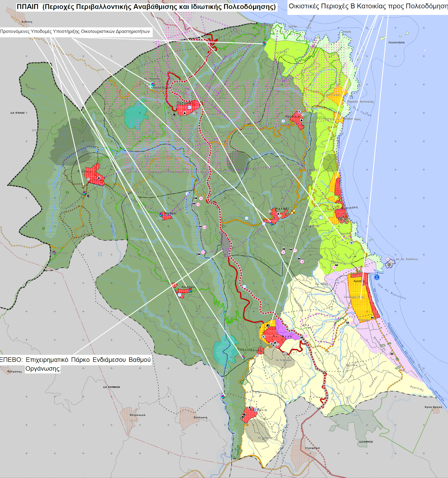Click the Σκεπαστή village label
Image resolution: width=448 pixels, height=478 pixels.
coord(200,417)
